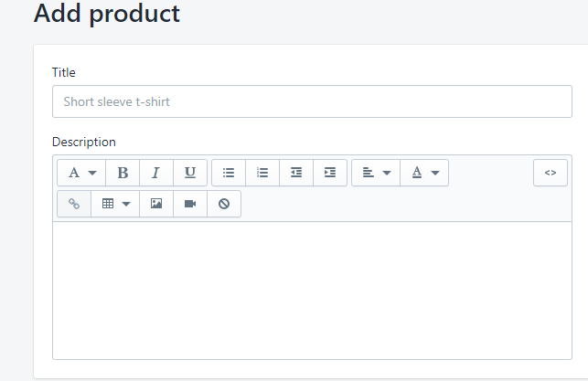Insert a hyperlink
This screenshot has height=381, width=588.
74,204
